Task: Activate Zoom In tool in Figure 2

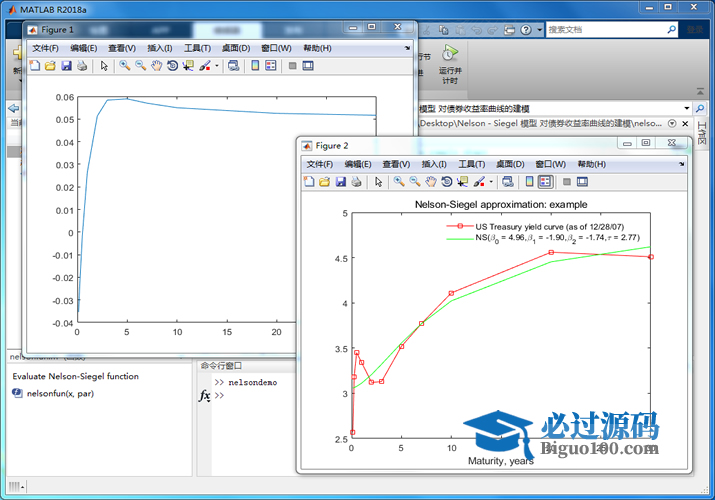Action: tap(399, 182)
